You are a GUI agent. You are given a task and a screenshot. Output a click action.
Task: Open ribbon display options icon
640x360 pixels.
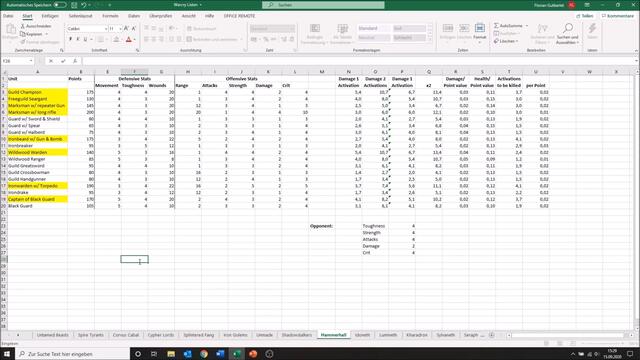[587, 5]
